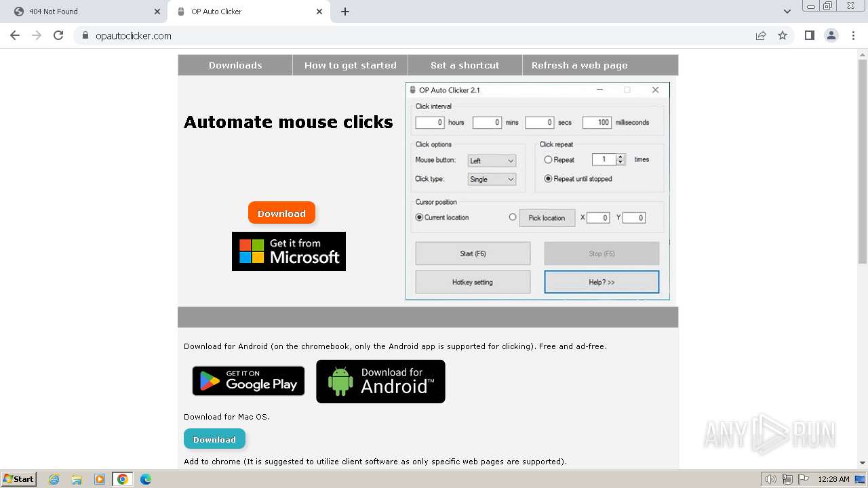Open a new tab with the plus icon
Viewport: 868px width, 488px height.
pyautogui.click(x=345, y=12)
